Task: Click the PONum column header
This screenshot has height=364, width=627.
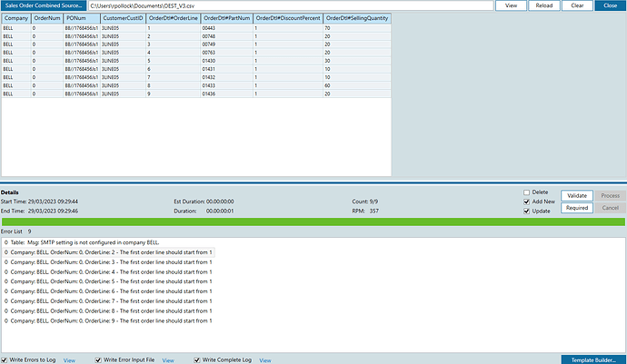Action: tap(82, 18)
